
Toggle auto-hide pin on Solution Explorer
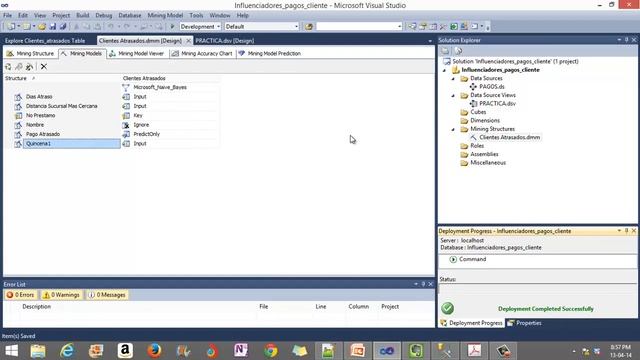(627, 40)
